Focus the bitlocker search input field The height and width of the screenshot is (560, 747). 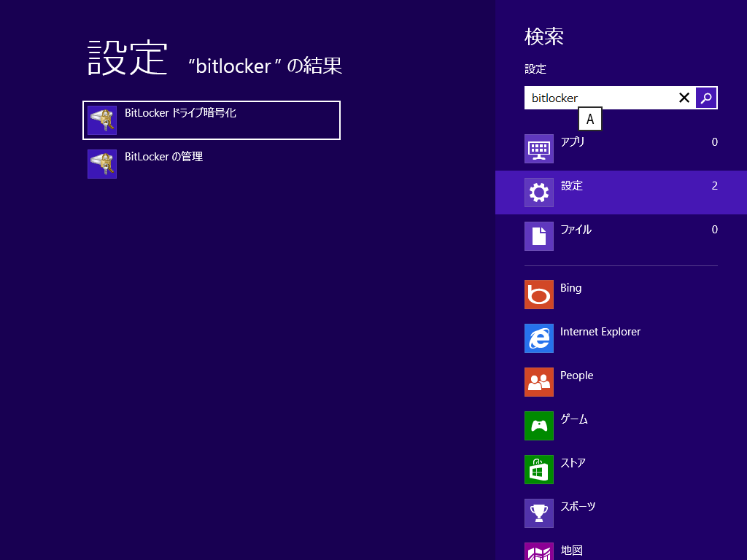600,98
